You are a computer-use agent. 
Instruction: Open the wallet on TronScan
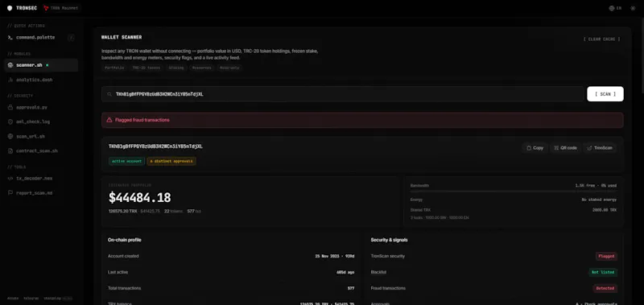coord(599,148)
